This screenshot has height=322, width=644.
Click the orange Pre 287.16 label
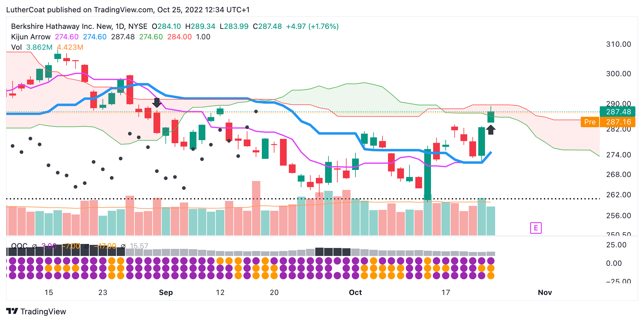tap(608, 122)
